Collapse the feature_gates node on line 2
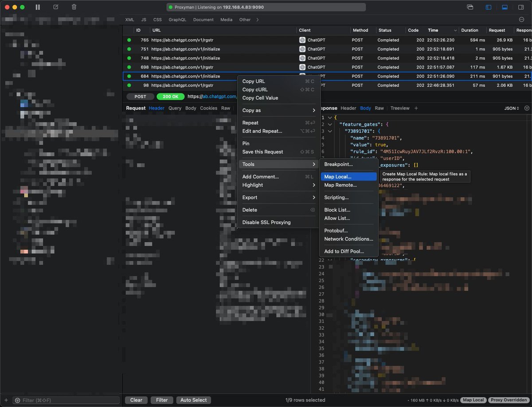532x407 pixels. [x=329, y=124]
